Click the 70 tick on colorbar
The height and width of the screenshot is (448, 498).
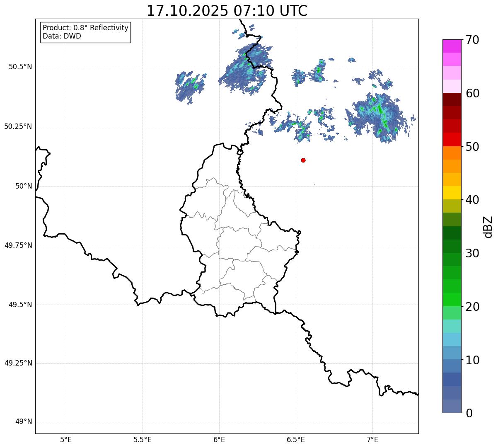click(x=472, y=40)
